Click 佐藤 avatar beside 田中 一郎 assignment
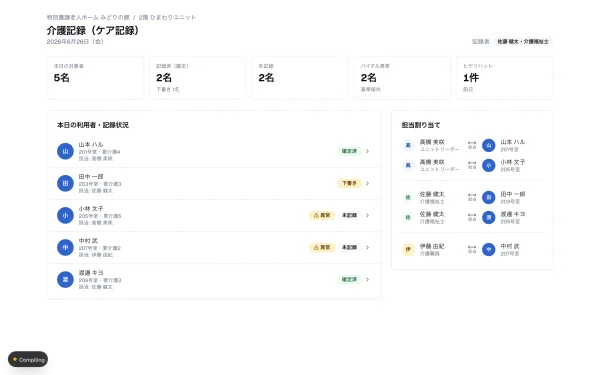The image size is (600, 375). pos(408,197)
